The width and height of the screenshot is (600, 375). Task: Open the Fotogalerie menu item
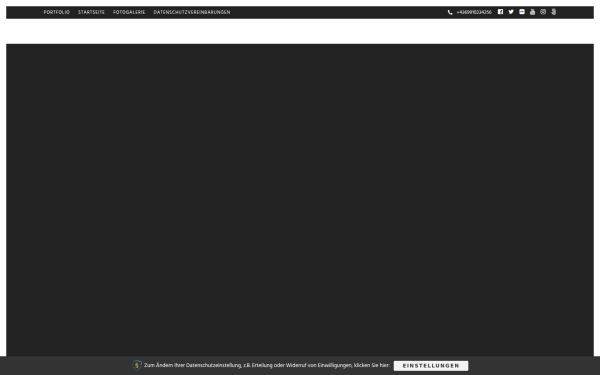pos(129,12)
